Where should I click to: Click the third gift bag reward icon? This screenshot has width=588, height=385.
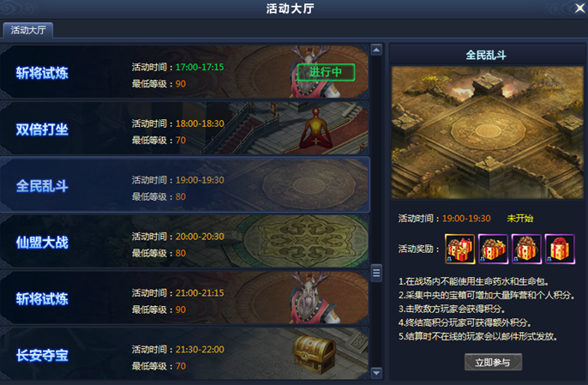526,249
